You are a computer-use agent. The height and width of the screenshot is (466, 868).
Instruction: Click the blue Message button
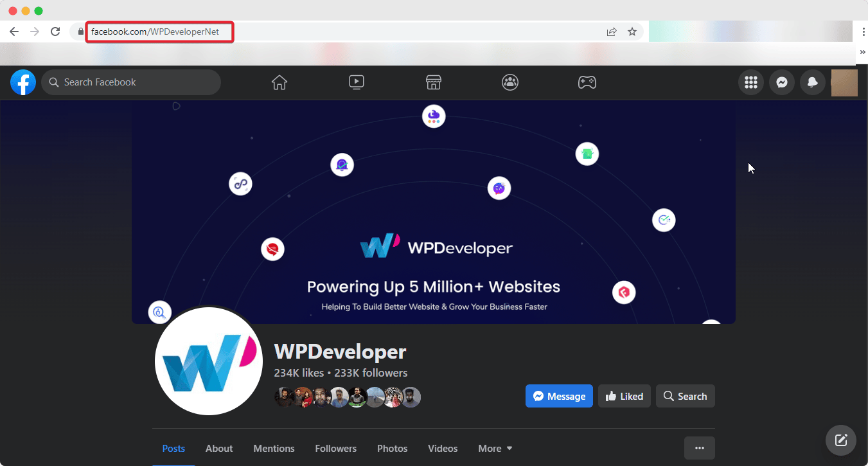click(x=559, y=396)
